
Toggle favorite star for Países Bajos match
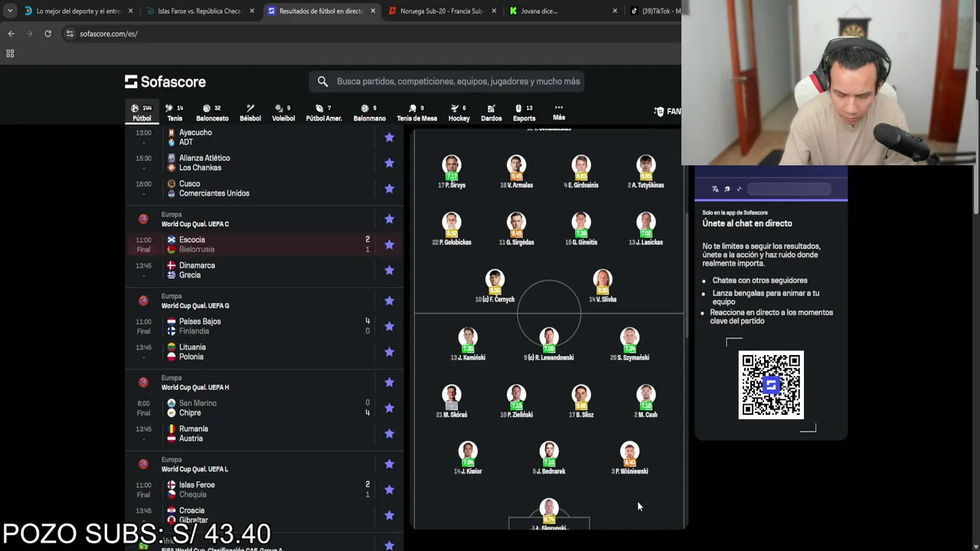point(389,326)
